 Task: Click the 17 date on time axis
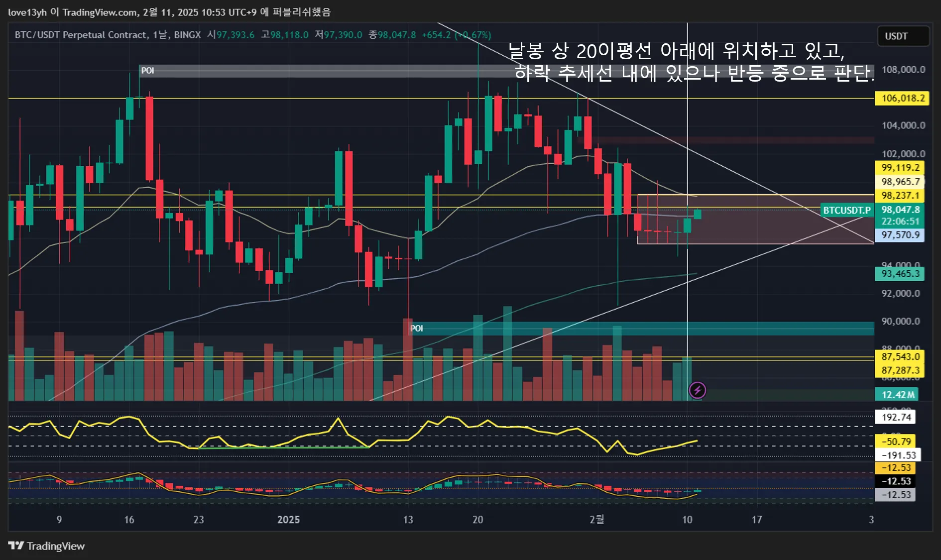[x=757, y=520]
